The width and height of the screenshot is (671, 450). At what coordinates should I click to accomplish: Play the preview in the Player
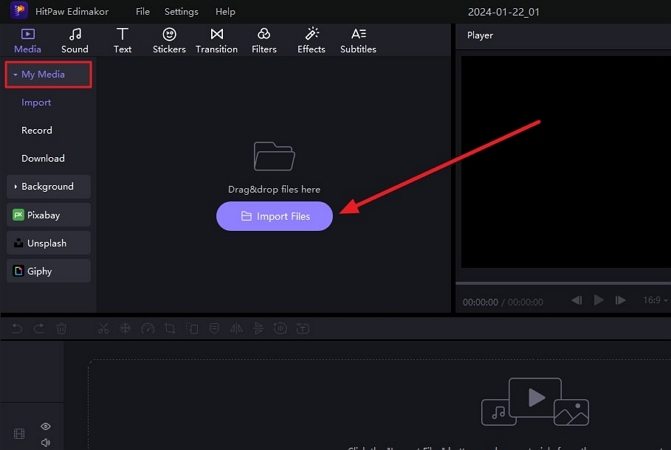pyautogui.click(x=599, y=300)
